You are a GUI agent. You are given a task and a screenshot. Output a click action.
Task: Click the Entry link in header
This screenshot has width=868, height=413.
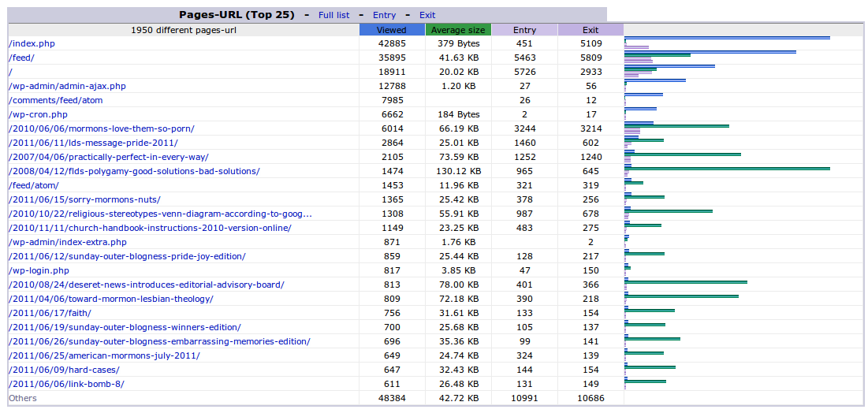tap(384, 15)
